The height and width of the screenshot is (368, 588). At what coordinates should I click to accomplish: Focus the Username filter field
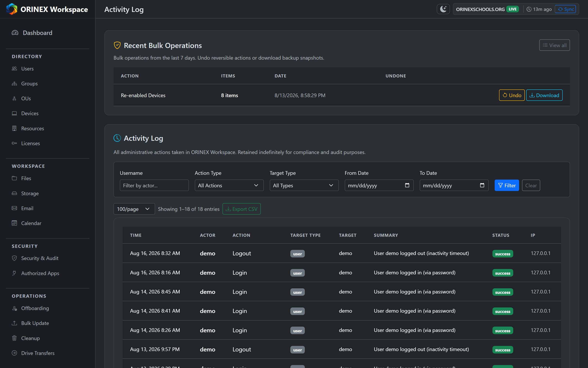pos(154,185)
